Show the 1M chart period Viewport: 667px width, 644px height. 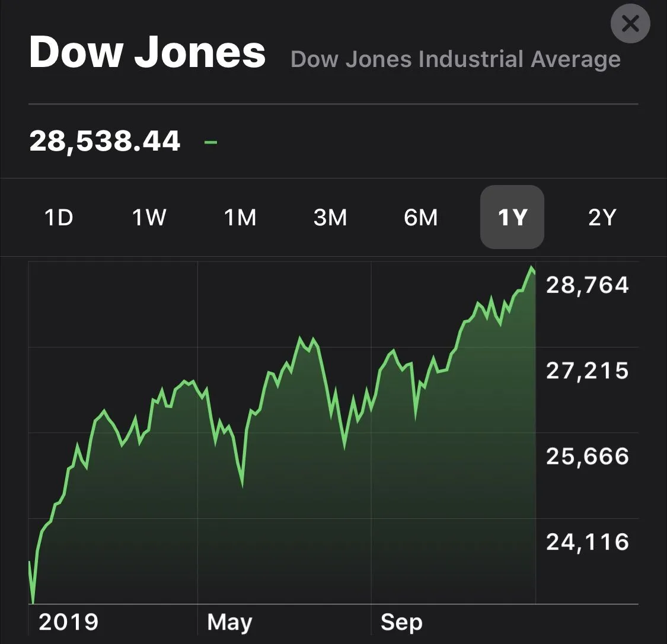coord(240,218)
